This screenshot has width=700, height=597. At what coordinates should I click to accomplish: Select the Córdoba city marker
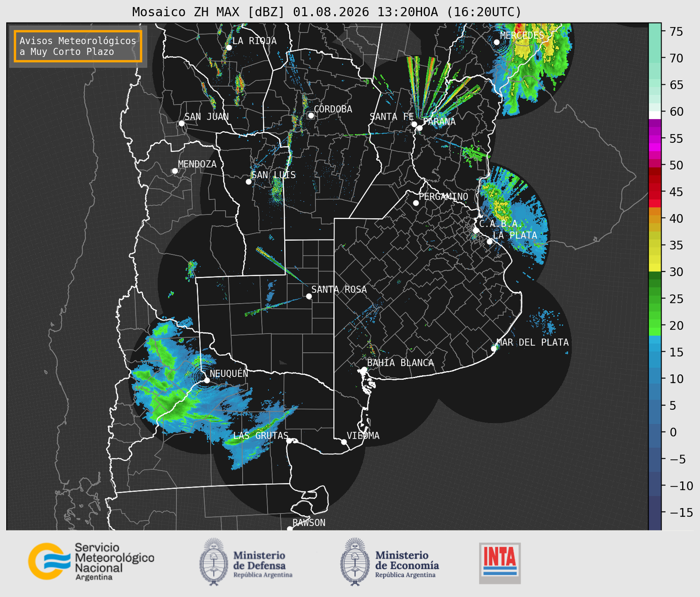311,115
